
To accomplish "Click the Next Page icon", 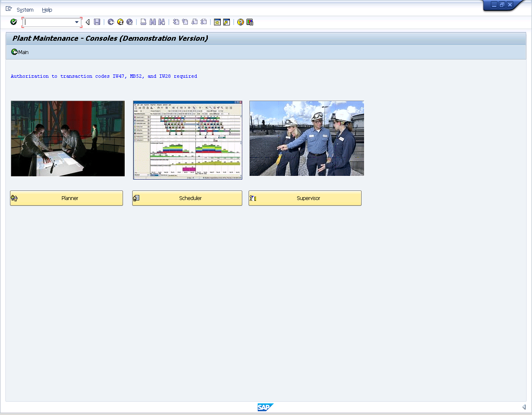I will (194, 22).
